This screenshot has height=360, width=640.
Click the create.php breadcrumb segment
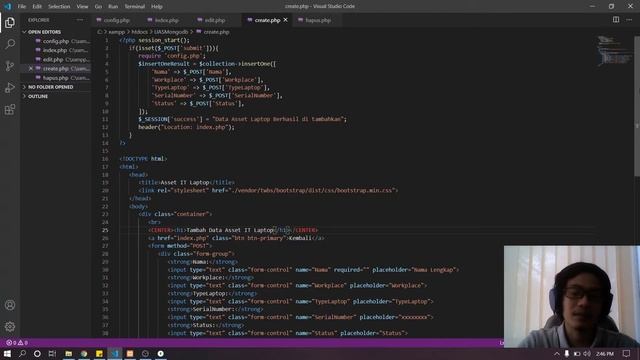[x=216, y=32]
